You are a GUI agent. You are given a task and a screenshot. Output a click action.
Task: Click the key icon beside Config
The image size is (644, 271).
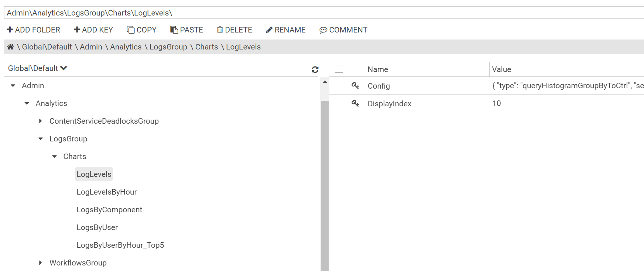click(355, 86)
